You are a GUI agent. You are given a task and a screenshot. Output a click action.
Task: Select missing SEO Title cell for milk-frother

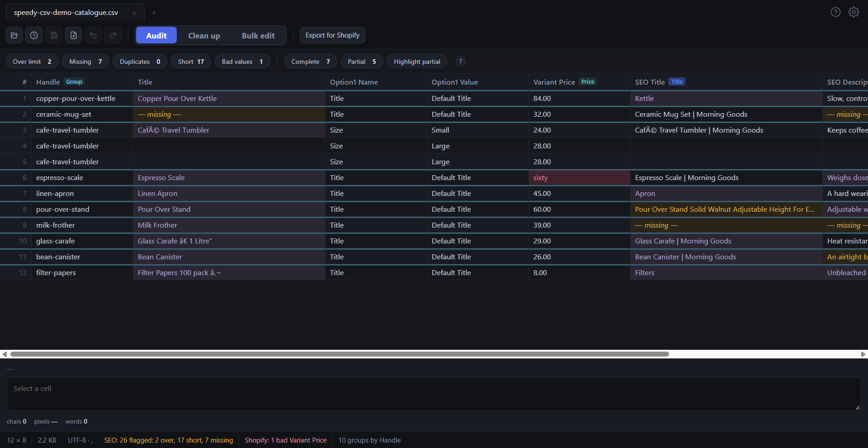pos(726,225)
